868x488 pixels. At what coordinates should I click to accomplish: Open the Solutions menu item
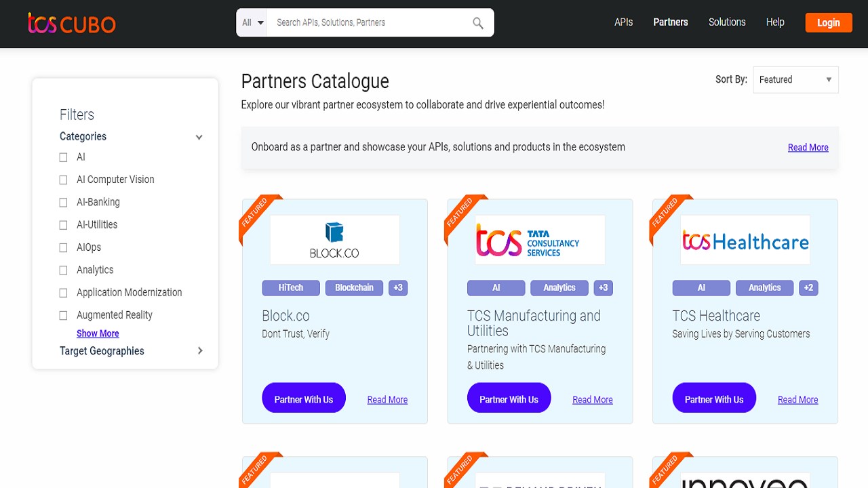[x=727, y=22]
